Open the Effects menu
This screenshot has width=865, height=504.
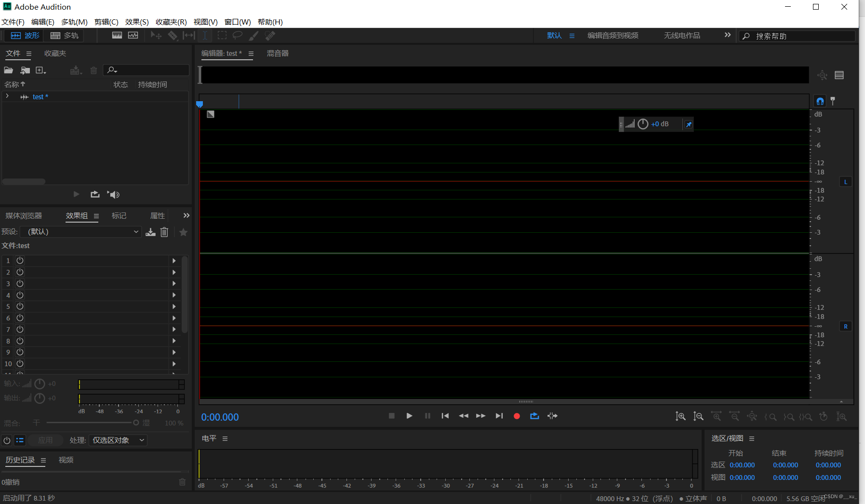click(x=137, y=22)
